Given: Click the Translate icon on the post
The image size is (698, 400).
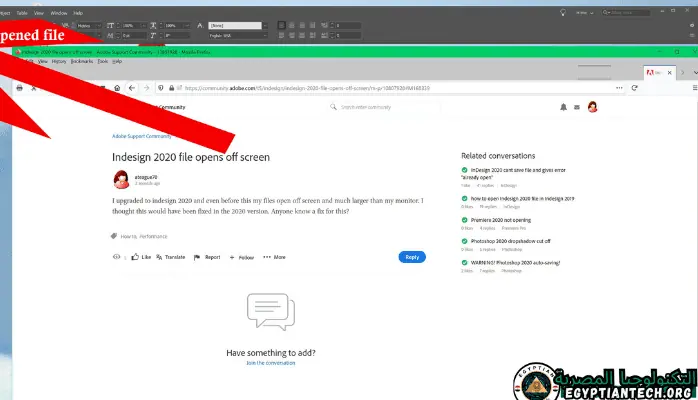Looking at the screenshot, I should coord(157,257).
